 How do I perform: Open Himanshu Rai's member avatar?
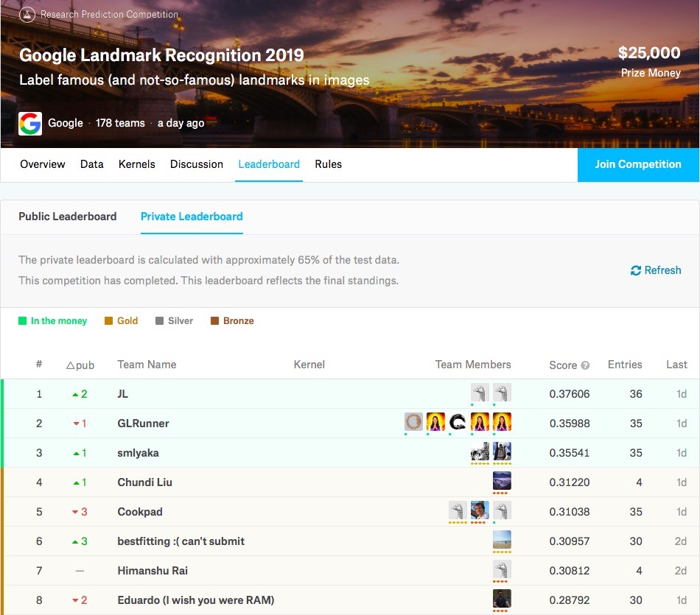[x=502, y=569]
